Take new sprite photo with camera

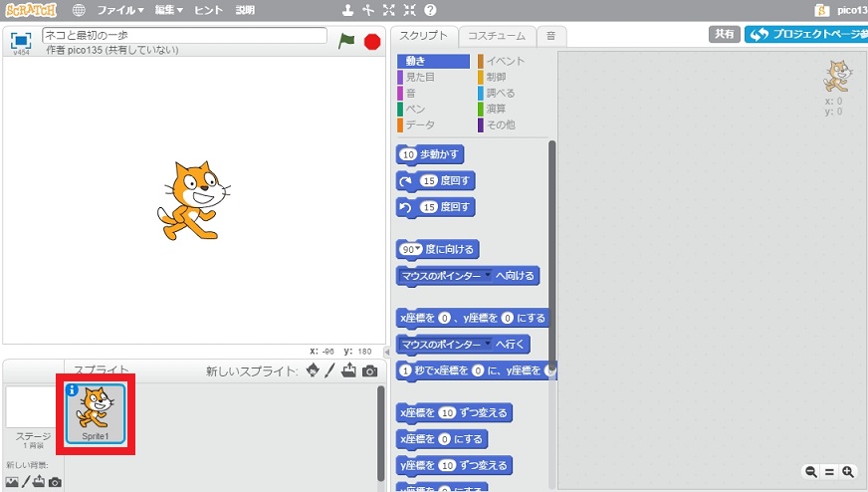(x=369, y=371)
